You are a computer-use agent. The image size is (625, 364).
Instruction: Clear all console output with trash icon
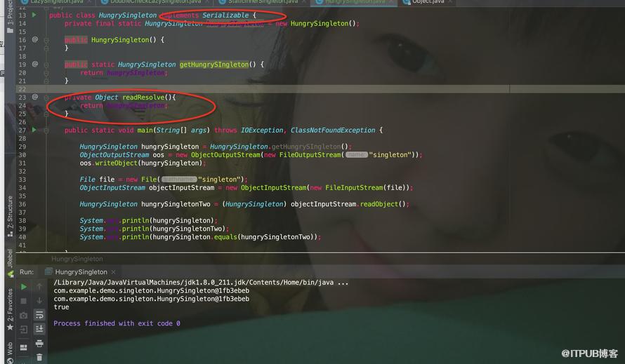[x=39, y=357]
